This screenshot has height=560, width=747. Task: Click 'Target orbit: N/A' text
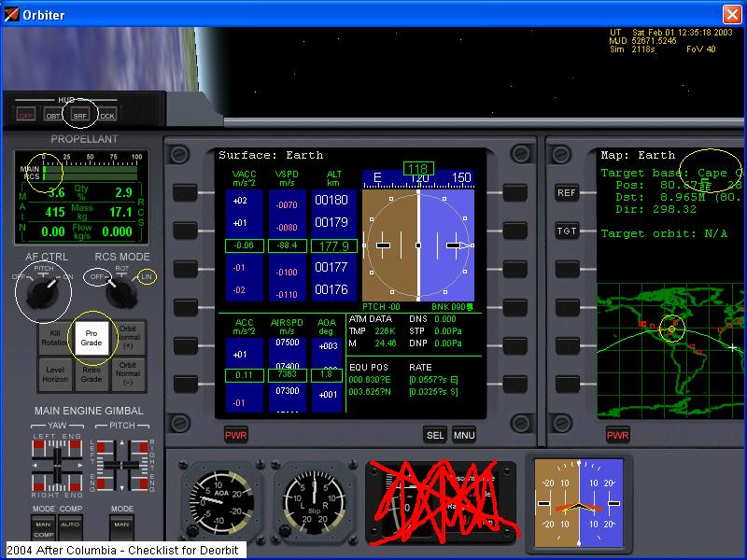click(664, 233)
